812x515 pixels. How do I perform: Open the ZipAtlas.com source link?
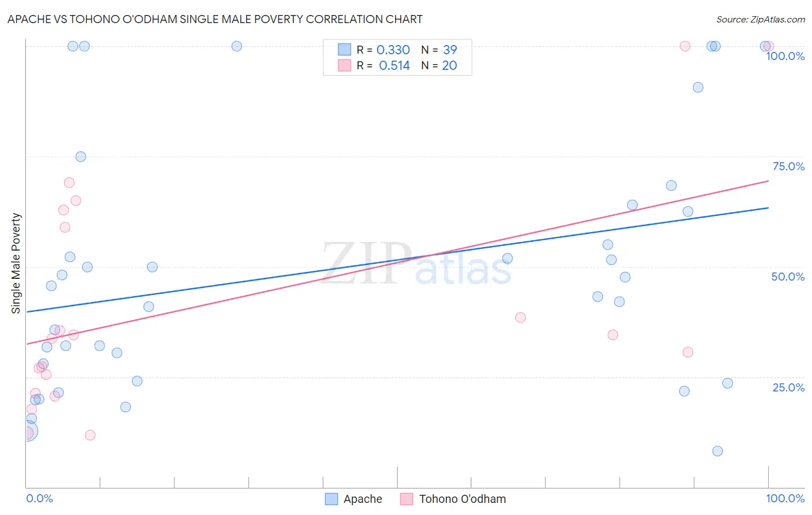(x=761, y=20)
